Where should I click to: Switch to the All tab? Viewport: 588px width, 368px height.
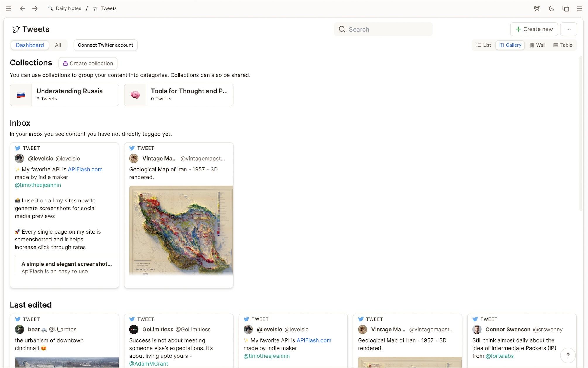coord(58,45)
